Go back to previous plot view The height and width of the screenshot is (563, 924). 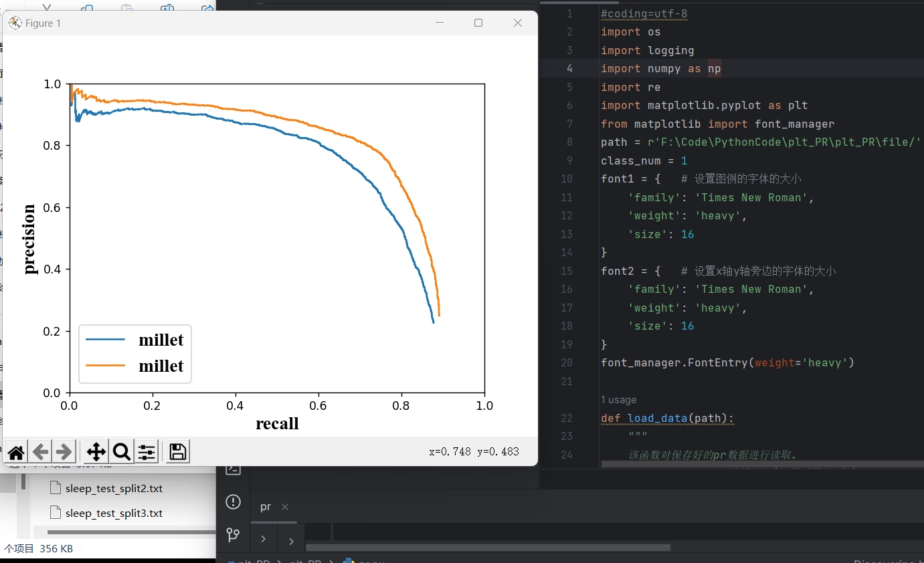pyautogui.click(x=41, y=452)
